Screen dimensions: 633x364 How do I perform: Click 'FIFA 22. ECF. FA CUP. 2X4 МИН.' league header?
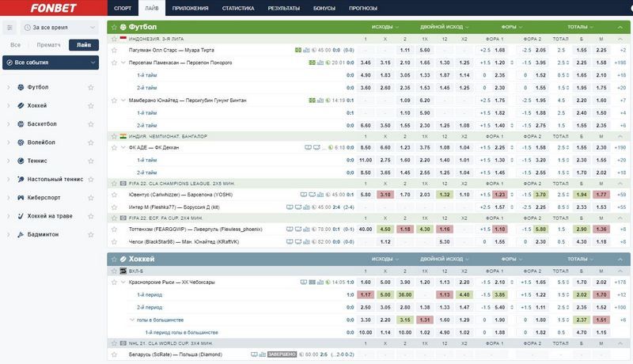(165, 218)
